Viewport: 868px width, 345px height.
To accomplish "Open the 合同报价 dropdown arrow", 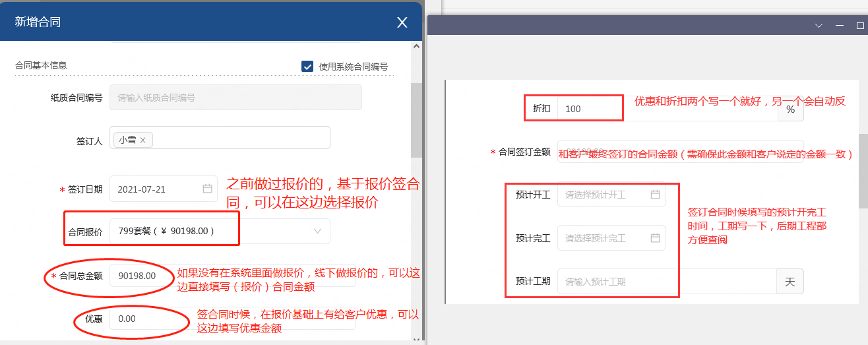I will coord(317,232).
